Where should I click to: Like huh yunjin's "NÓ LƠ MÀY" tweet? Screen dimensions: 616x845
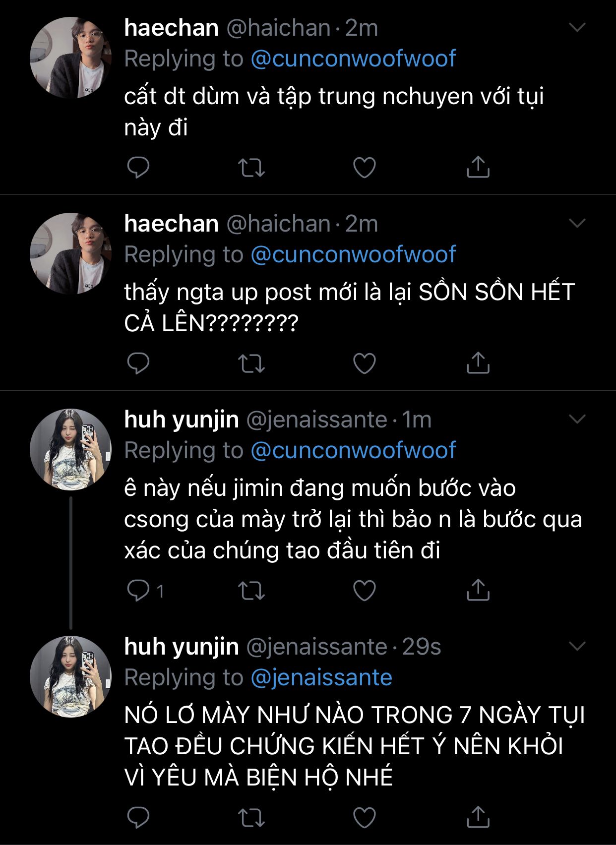(365, 818)
